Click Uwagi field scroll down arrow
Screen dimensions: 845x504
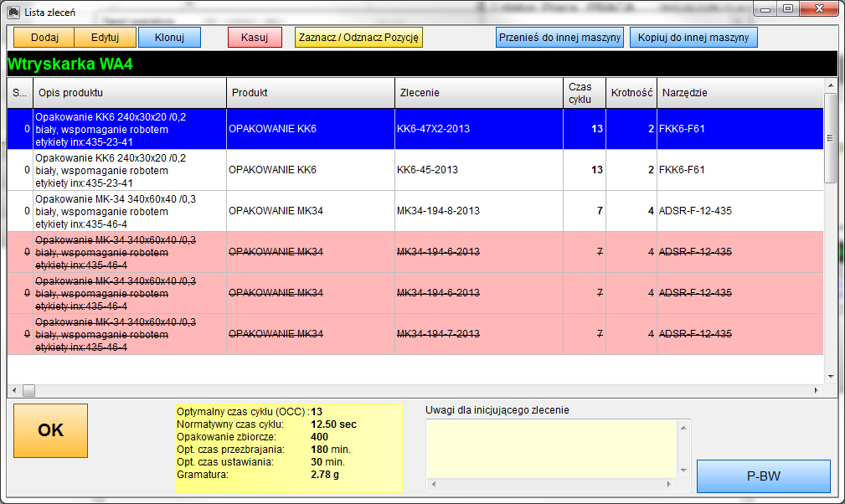click(x=683, y=471)
